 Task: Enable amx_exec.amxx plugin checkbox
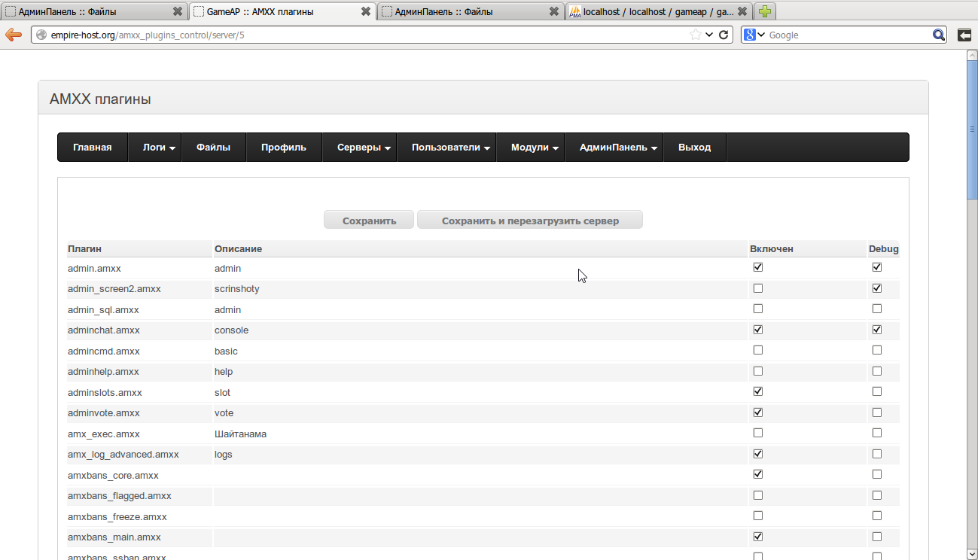click(x=758, y=433)
